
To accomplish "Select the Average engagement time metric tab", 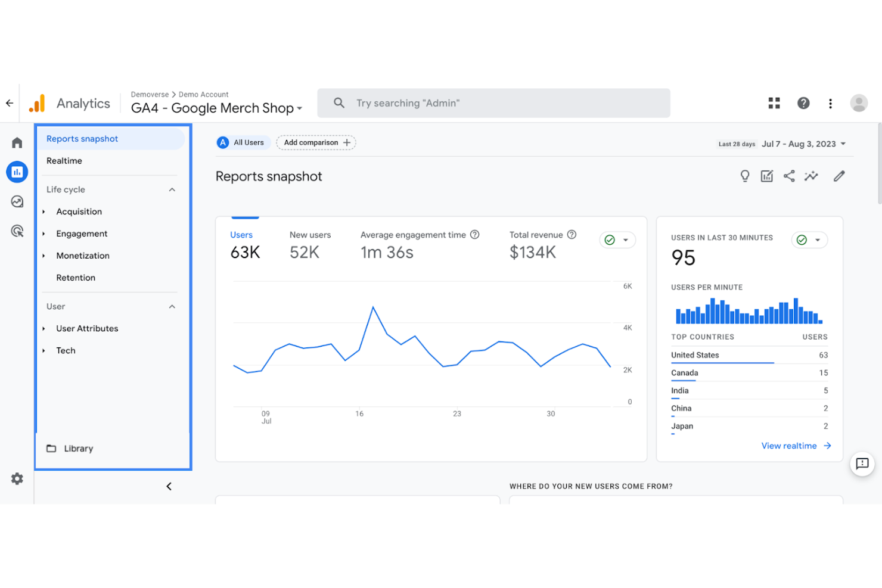I will point(420,245).
